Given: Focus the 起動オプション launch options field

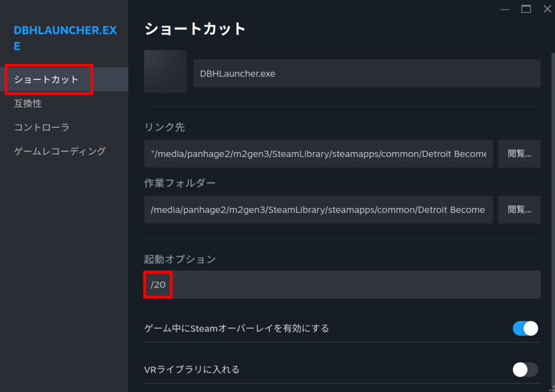Looking at the screenshot, I should click(343, 285).
